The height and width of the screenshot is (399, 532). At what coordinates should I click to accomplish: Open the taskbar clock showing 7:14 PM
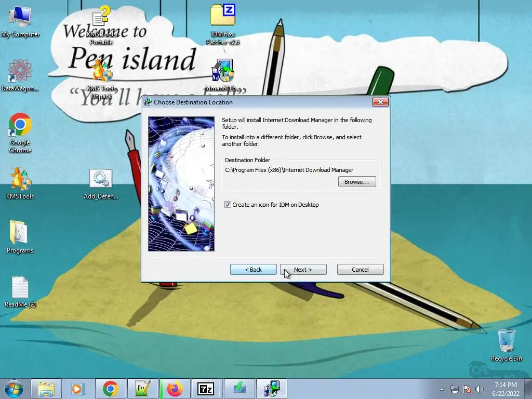point(506,389)
